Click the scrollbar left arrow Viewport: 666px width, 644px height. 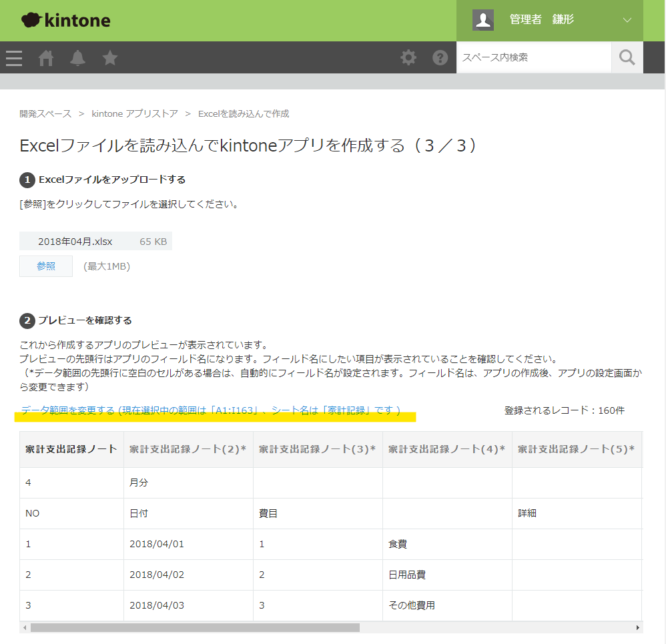pyautogui.click(x=25, y=628)
